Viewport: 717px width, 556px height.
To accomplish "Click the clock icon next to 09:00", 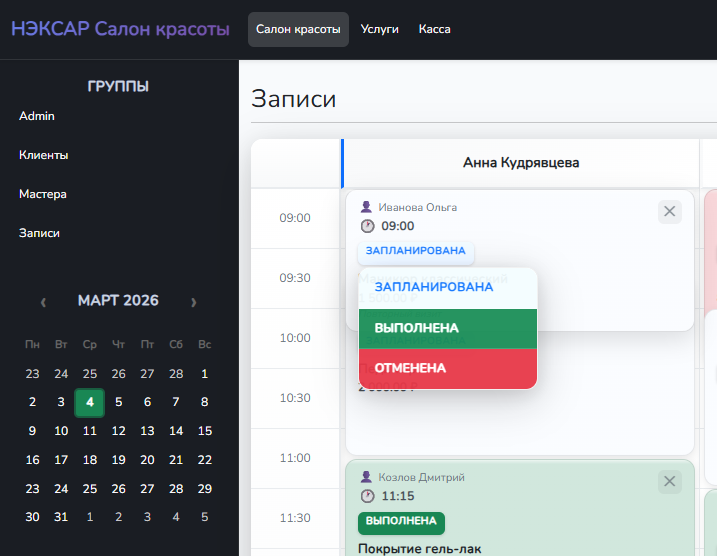I will pos(367,226).
